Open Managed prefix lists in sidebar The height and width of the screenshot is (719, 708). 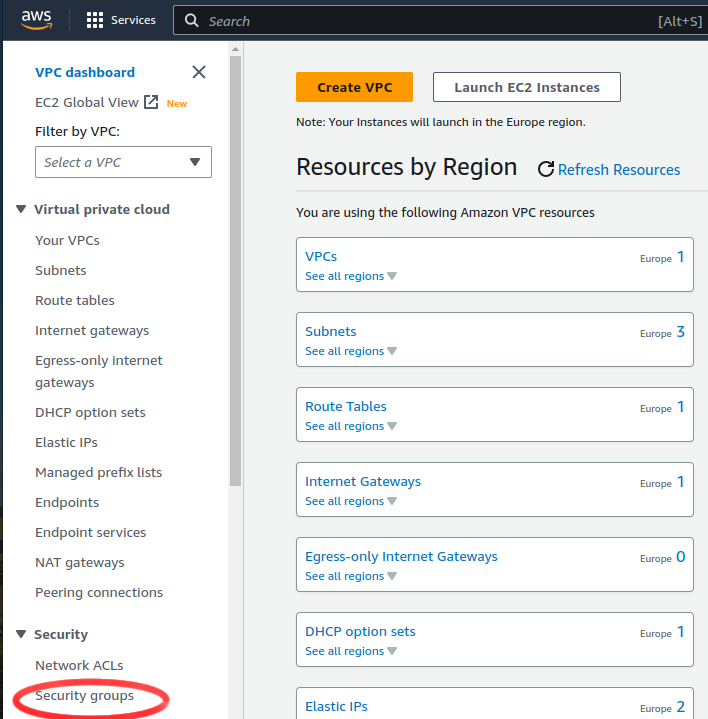click(x=99, y=472)
